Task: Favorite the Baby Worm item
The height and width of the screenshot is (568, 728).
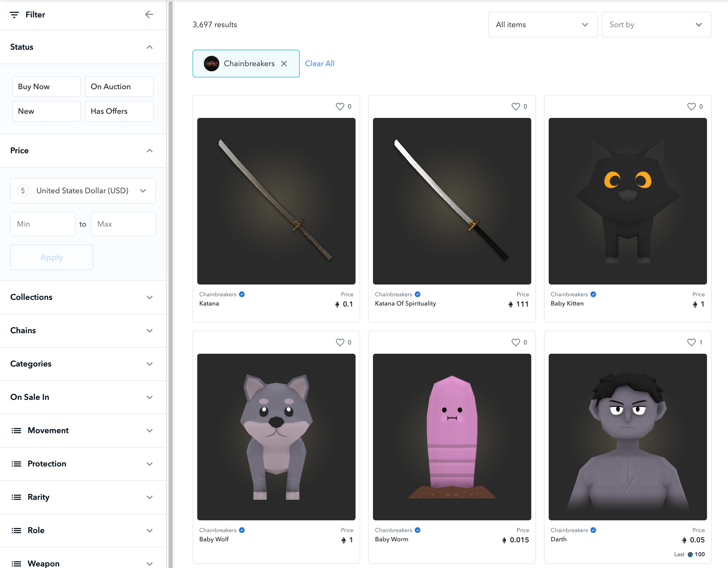Action: tap(515, 342)
